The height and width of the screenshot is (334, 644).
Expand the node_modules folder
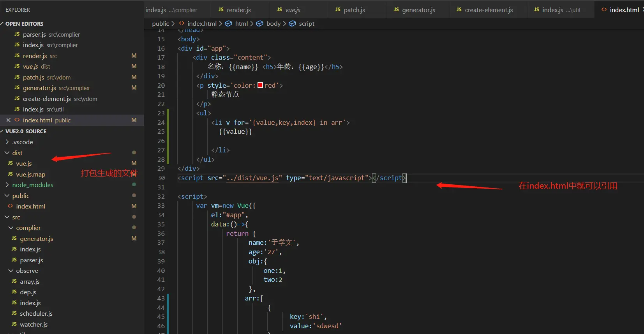click(7, 185)
